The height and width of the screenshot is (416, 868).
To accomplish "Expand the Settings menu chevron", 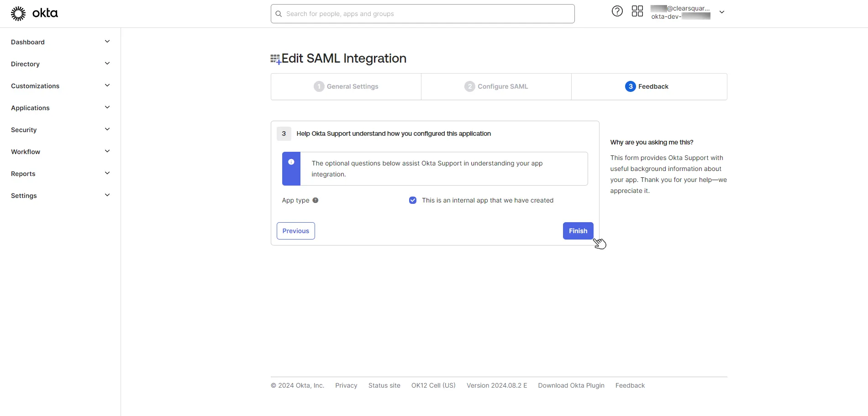I will point(107,195).
